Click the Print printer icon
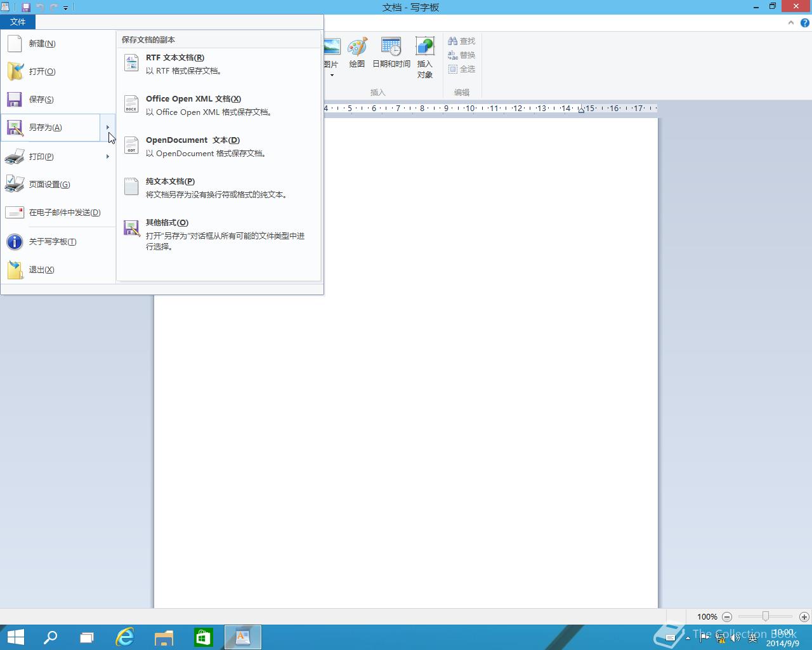Viewport: 812px width, 650px height. tap(15, 156)
